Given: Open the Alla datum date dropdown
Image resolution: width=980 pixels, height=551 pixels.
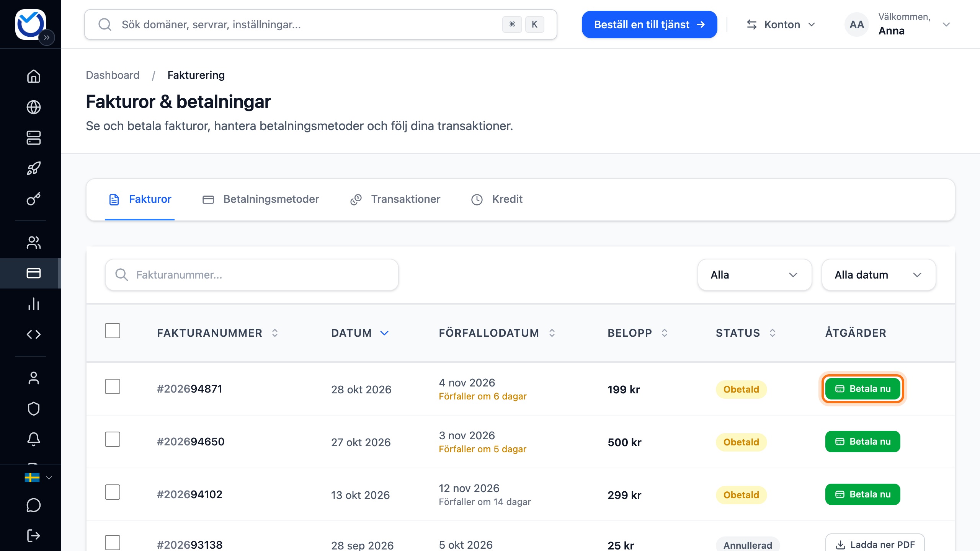Looking at the screenshot, I should (879, 275).
